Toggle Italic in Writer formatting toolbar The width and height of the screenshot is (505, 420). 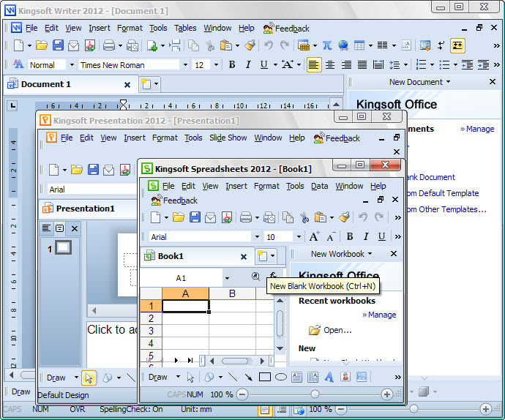click(248, 64)
